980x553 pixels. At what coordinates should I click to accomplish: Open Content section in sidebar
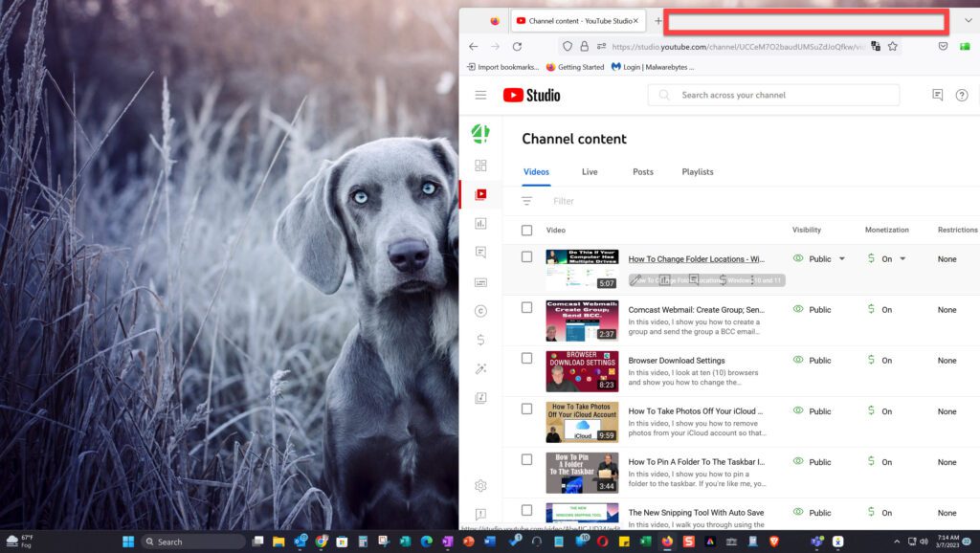click(480, 194)
